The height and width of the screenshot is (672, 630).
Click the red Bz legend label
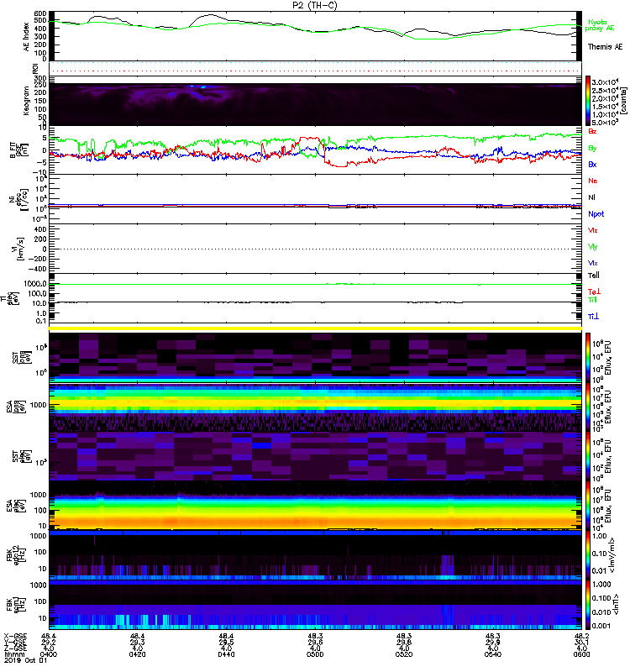[x=592, y=131]
